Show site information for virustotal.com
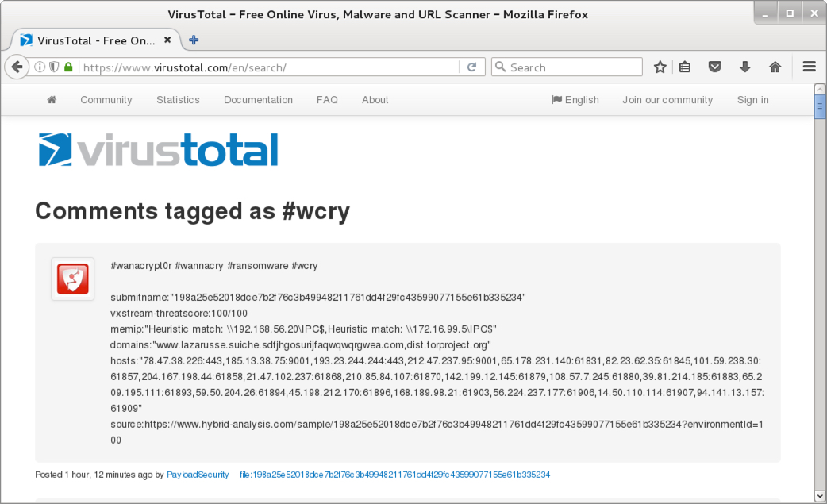Image resolution: width=827 pixels, height=504 pixels. coord(40,67)
